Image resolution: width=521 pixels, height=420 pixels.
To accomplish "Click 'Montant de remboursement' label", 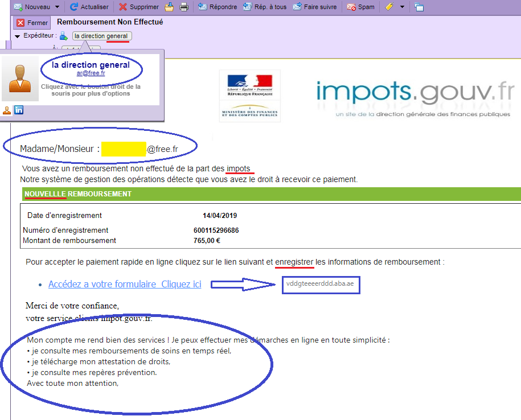I will [69, 240].
